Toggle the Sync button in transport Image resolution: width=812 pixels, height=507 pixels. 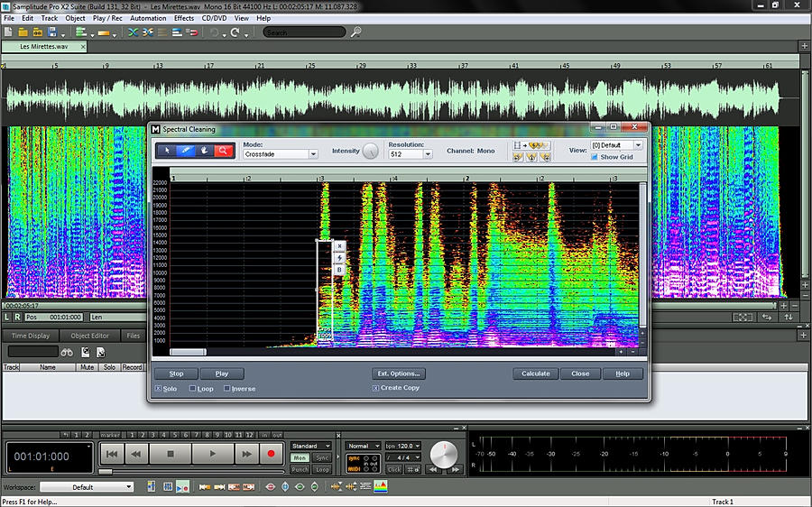click(x=322, y=457)
